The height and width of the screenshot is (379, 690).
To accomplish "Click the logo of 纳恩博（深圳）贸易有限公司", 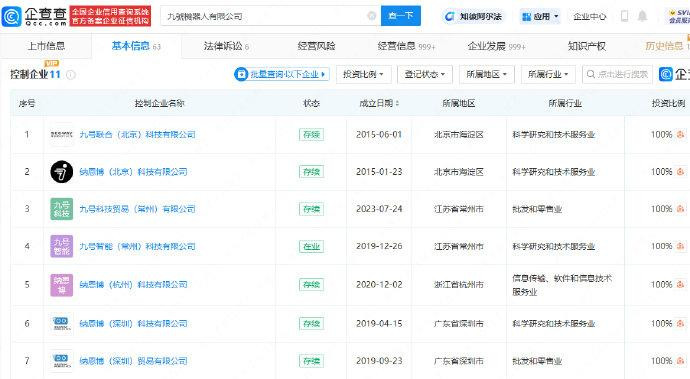I will pos(62,361).
